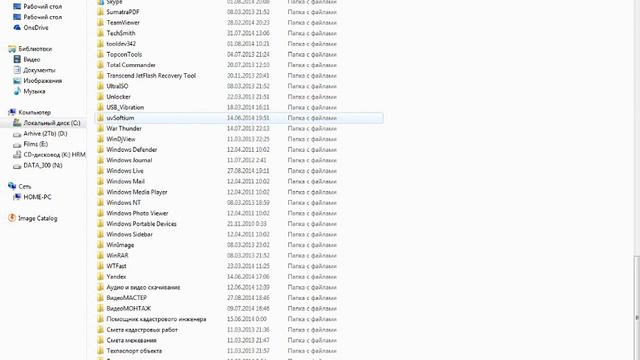Click the Yandex folder icon

[100, 277]
